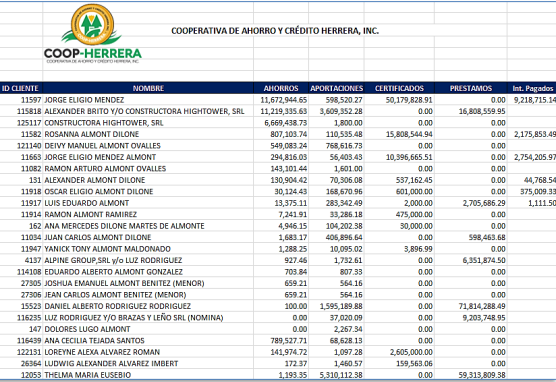
Task: Click loan value 6,351,874.50
Action: coord(484,260)
